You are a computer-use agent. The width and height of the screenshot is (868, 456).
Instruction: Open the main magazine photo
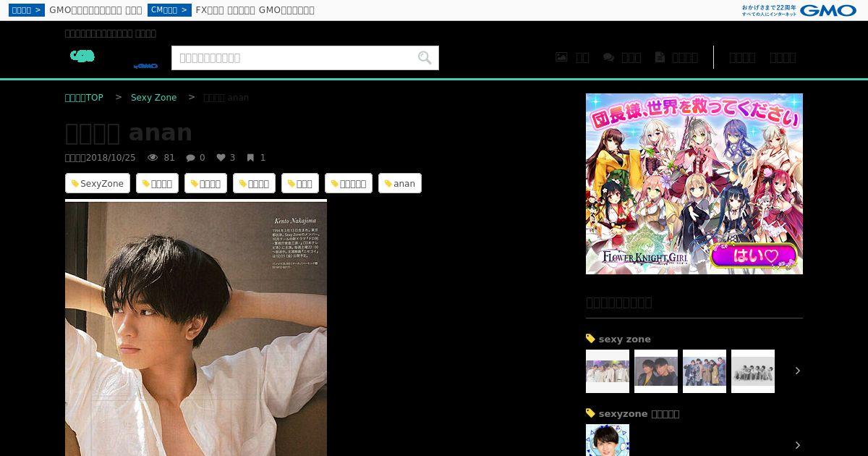click(x=196, y=328)
